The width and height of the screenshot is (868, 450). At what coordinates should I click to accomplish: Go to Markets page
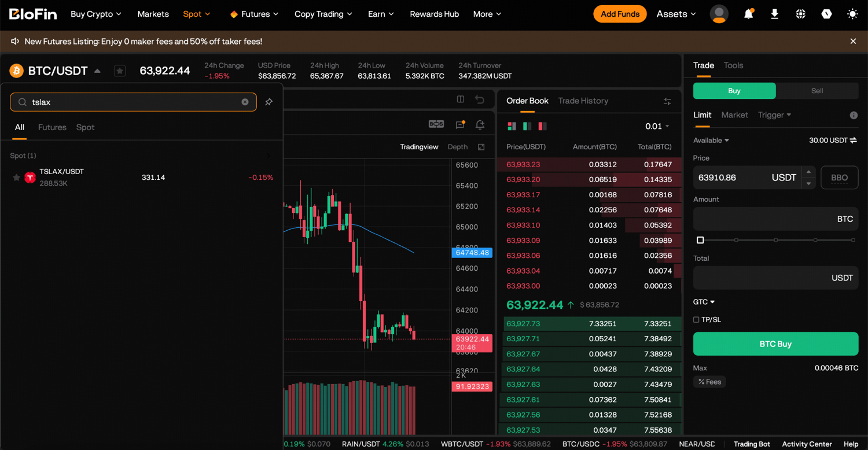153,14
